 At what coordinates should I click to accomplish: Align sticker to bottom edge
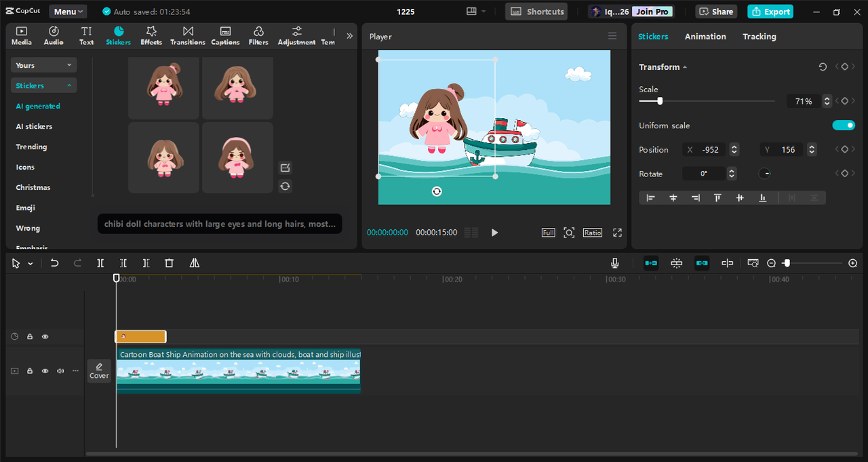(763, 197)
